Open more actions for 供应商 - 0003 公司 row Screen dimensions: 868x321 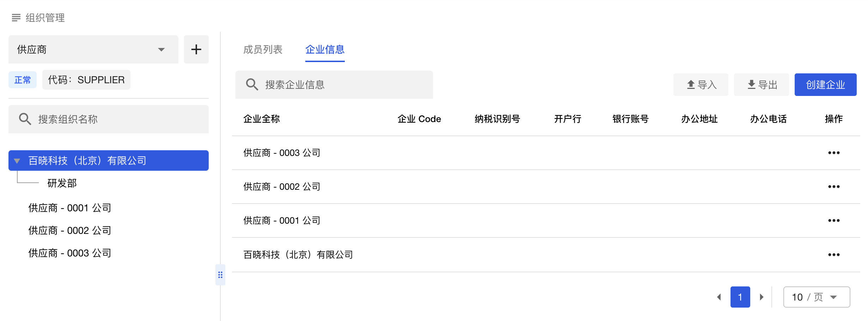click(834, 153)
